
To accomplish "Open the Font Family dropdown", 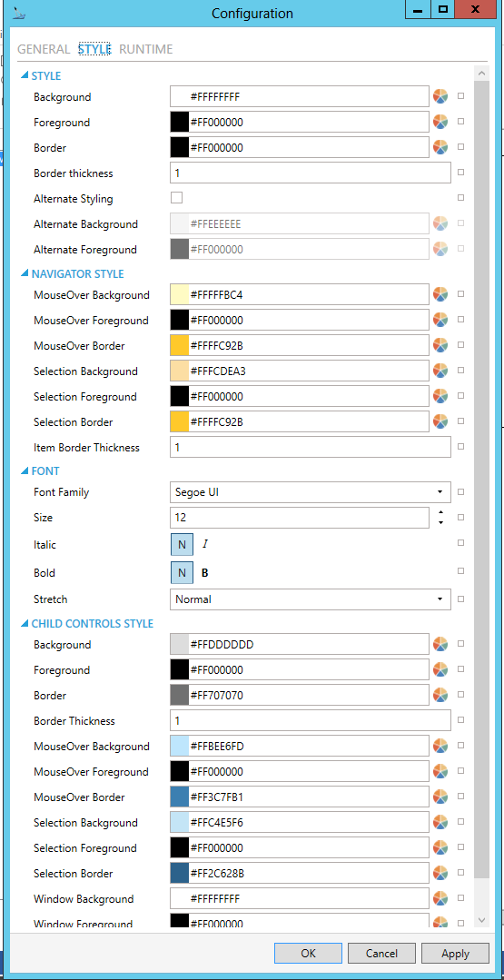I will [x=311, y=492].
